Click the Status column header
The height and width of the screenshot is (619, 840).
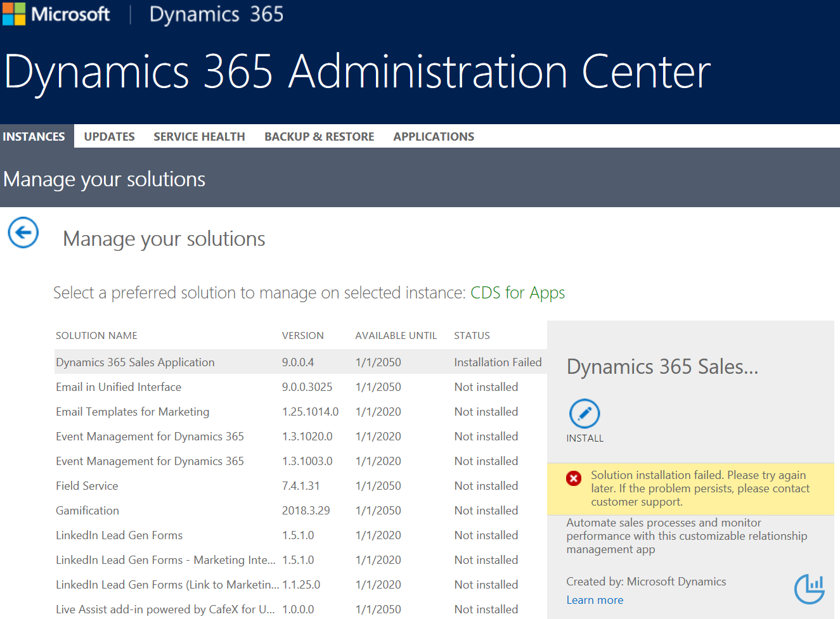pos(472,336)
